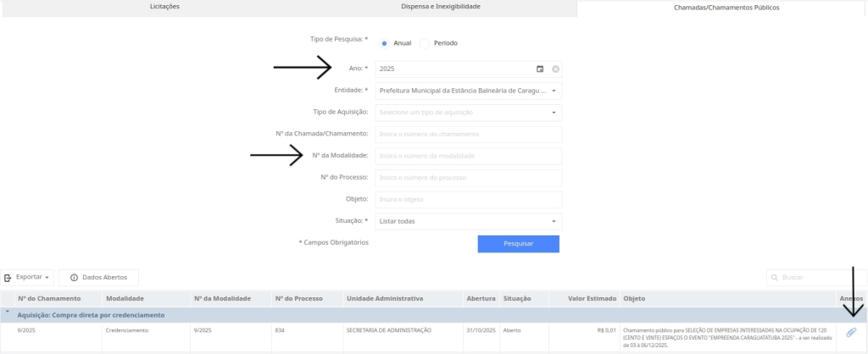Viewport: 868px width, 354px height.
Task: Sort by the Abertura column header
Action: (480, 299)
